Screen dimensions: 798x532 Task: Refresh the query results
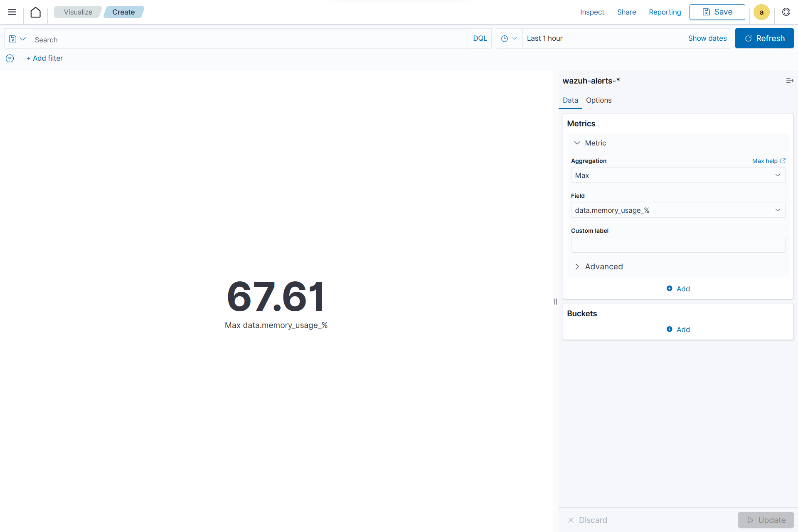(764, 38)
